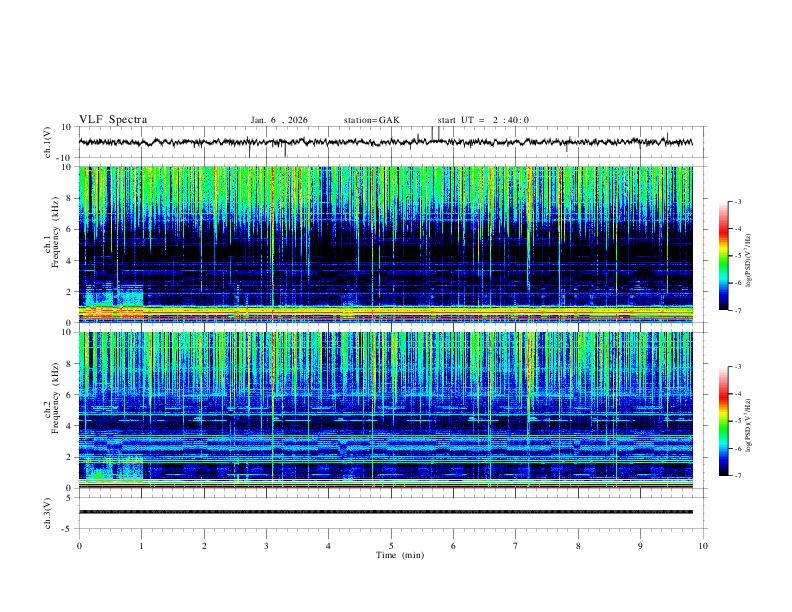
Task: Click the "8" kHz tick on ch.1 frequency axis
Action: pyautogui.click(x=69, y=198)
